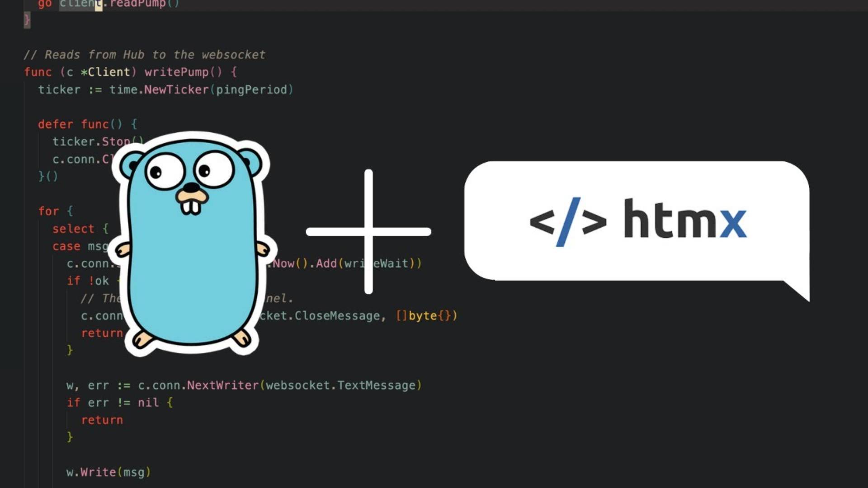868x488 pixels.
Task: Select the w.Write(msg) line
Action: coord(108,472)
